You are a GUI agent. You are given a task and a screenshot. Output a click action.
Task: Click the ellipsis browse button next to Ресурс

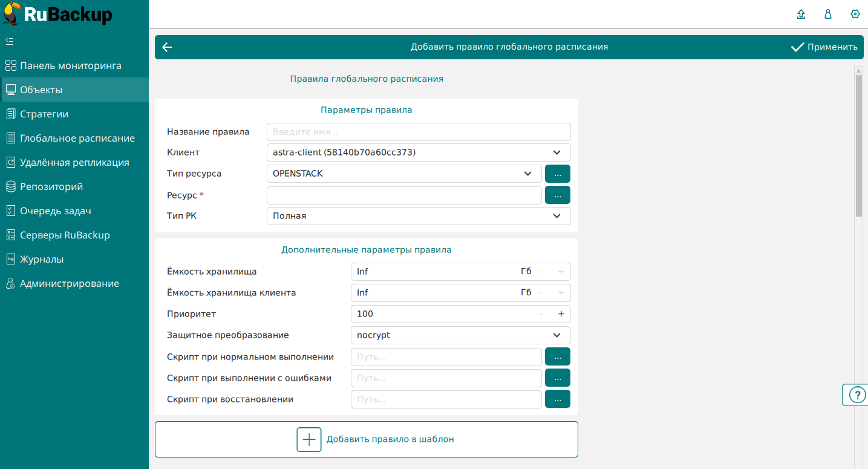tap(558, 195)
